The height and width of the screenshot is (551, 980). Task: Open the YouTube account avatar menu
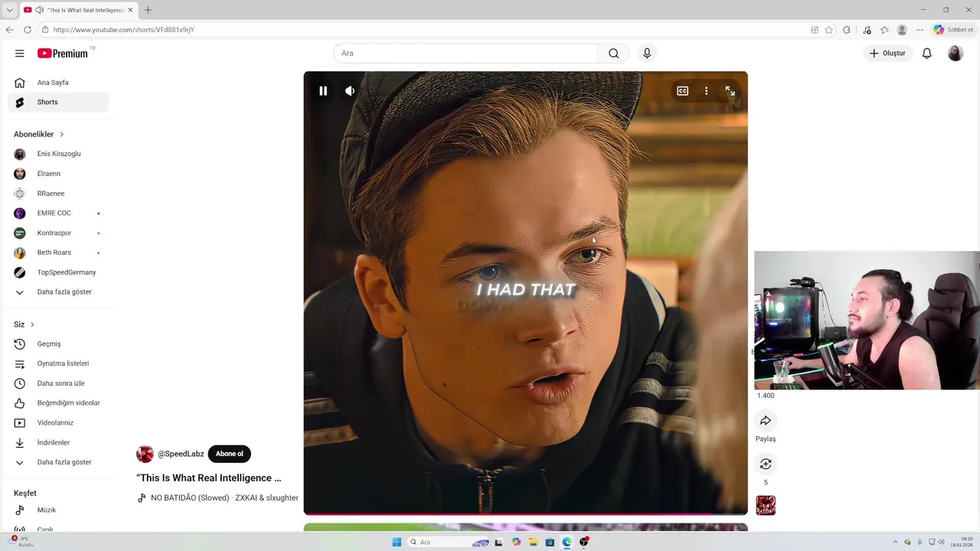(x=955, y=53)
